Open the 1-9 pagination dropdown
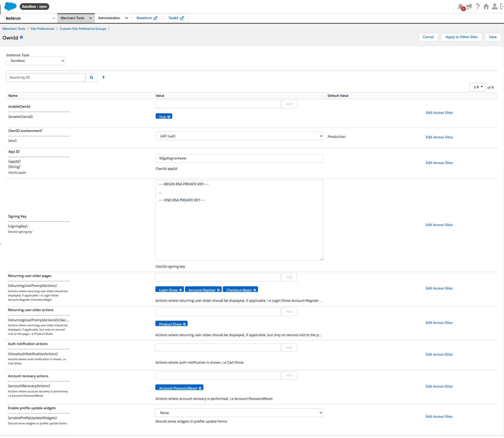Image resolution: width=504 pixels, height=438 pixels. (x=477, y=87)
